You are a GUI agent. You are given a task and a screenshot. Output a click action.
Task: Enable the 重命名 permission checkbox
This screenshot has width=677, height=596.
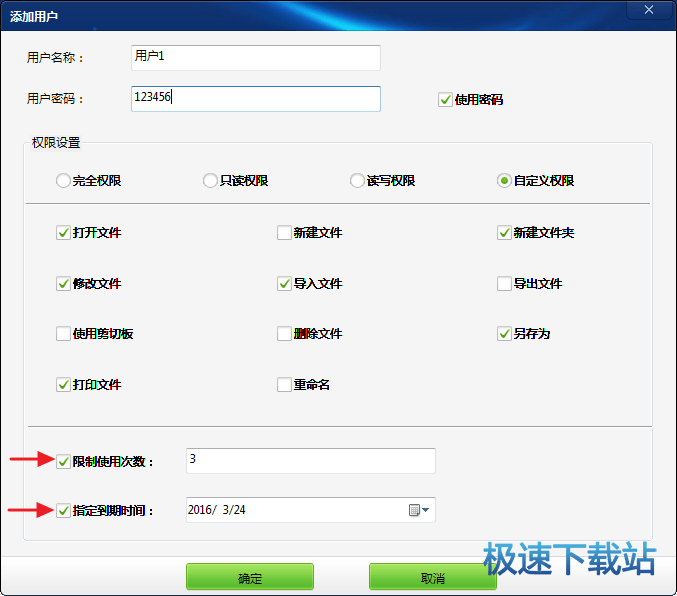click(x=284, y=385)
